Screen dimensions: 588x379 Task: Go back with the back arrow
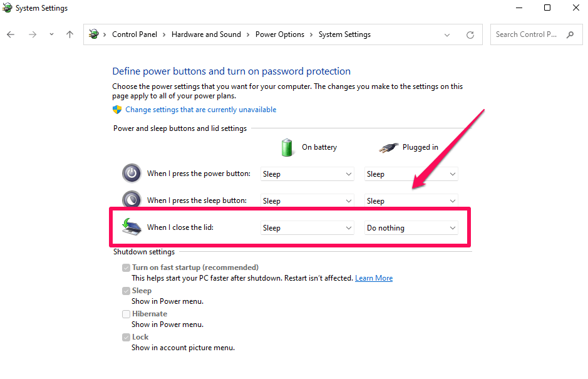(x=11, y=34)
